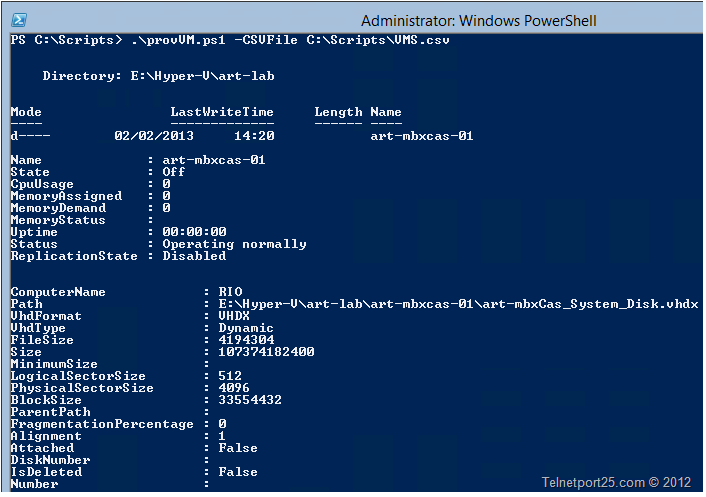Click the Operating normally status text

[234, 244]
